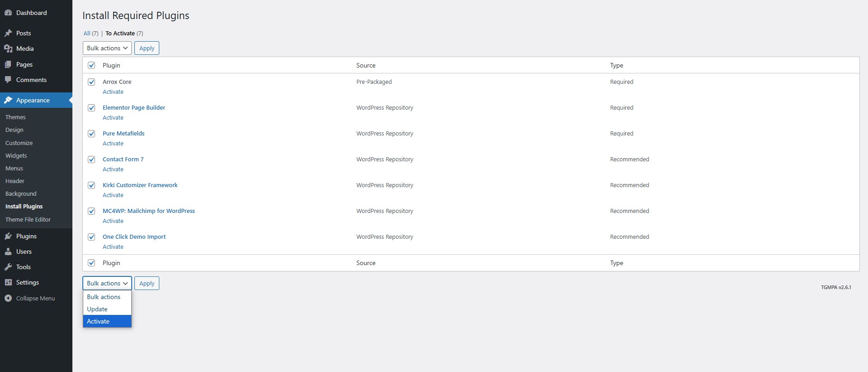Image resolution: width=868 pixels, height=372 pixels.
Task: Click the Users person icon
Action: click(x=8, y=251)
